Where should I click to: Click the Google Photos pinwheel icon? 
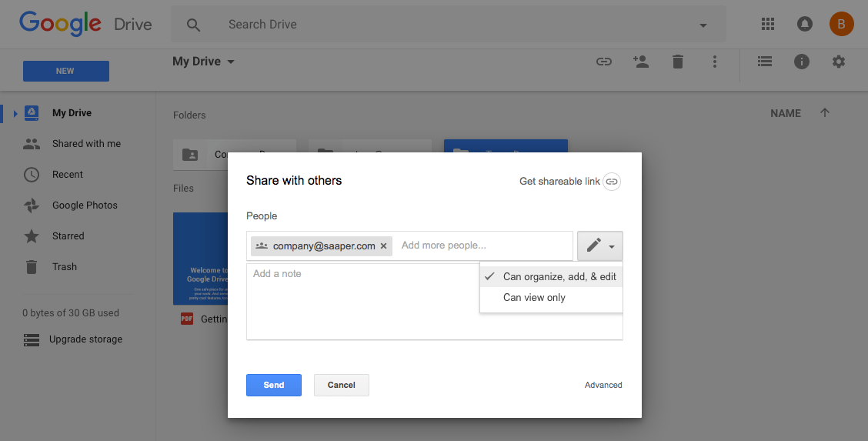coord(32,205)
